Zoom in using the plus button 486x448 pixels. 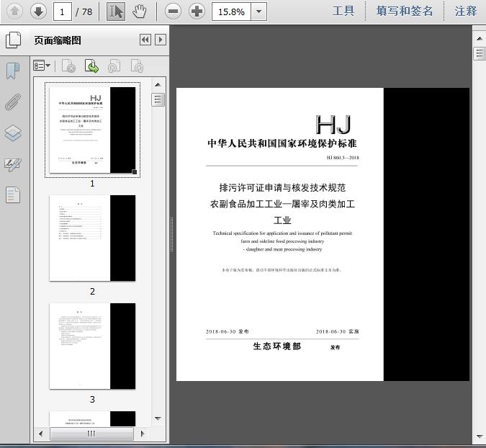click(x=197, y=12)
